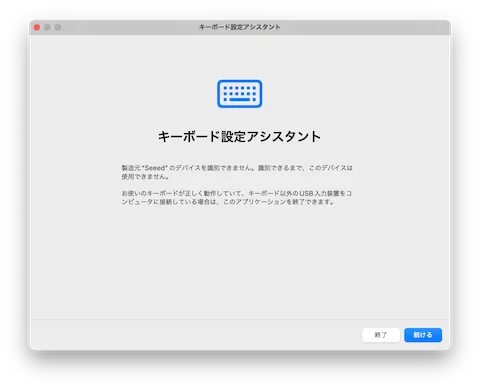Quit the assistant with the 終了 button

[x=381, y=335]
